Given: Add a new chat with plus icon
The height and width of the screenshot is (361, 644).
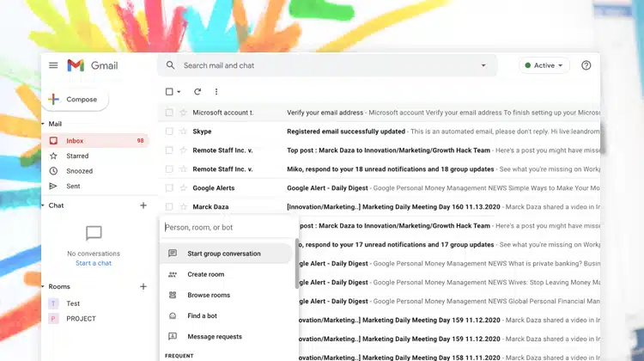Looking at the screenshot, I should (x=143, y=205).
